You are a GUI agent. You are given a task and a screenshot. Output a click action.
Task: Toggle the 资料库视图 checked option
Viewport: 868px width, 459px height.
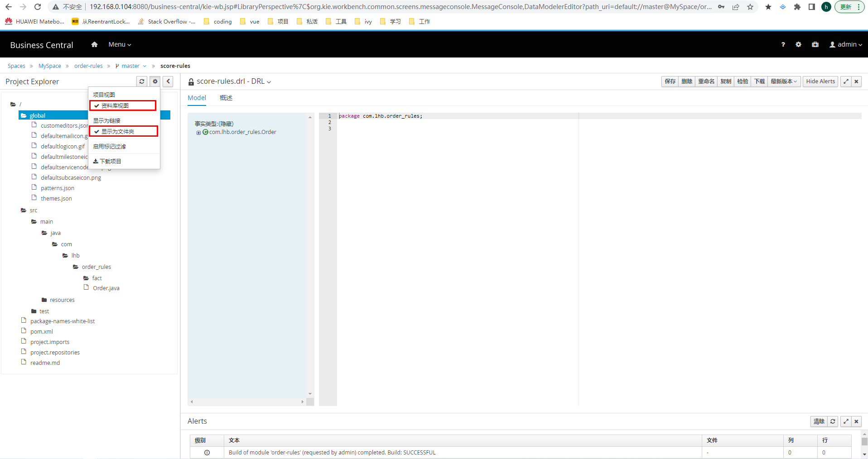coord(115,106)
